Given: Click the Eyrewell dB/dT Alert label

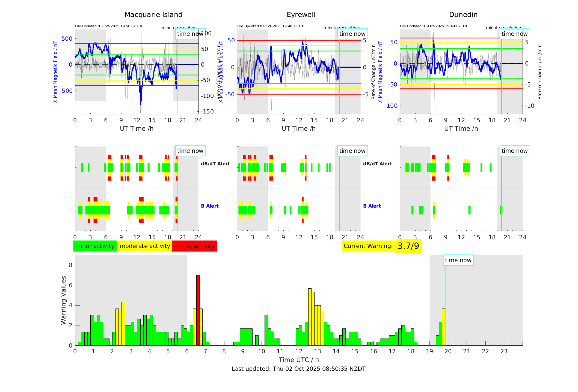Looking at the screenshot, I should 377,164.
